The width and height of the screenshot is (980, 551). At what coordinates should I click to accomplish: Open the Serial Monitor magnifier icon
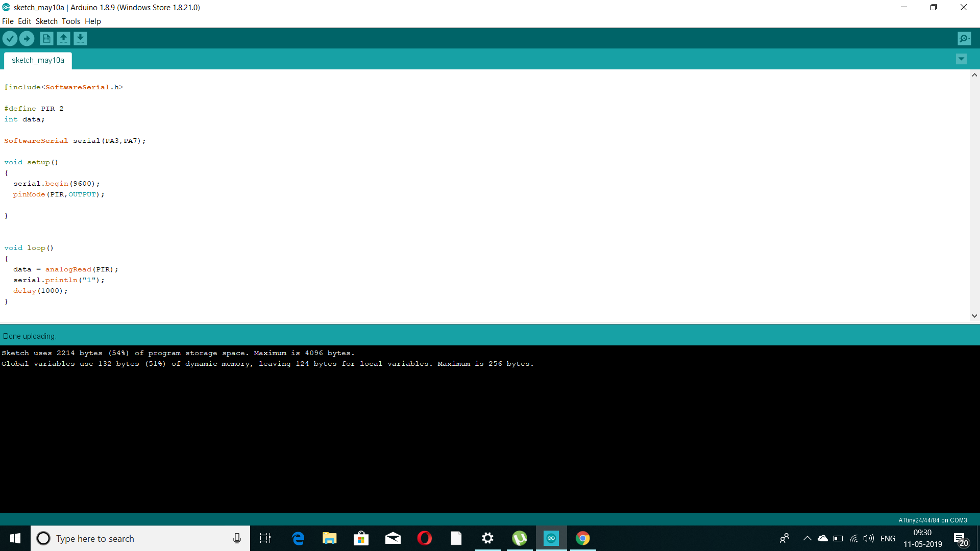pyautogui.click(x=964, y=38)
